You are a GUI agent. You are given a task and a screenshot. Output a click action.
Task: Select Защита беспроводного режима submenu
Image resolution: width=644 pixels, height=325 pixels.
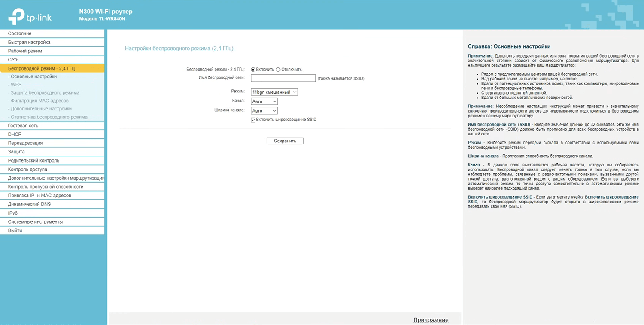click(x=45, y=93)
